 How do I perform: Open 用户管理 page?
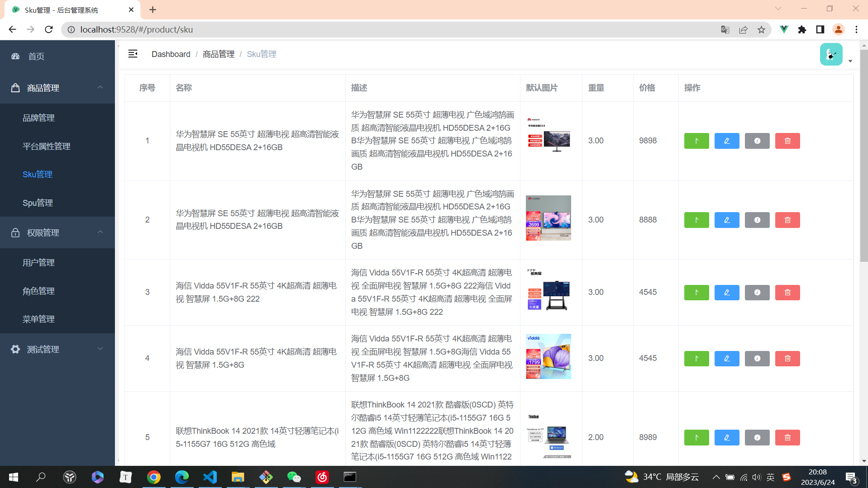point(57,262)
